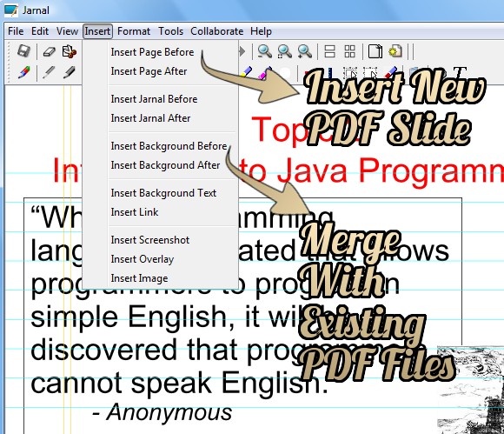Screen dimensions: 504x434
Task: Choose the thin gray pen icon
Action: point(49,72)
